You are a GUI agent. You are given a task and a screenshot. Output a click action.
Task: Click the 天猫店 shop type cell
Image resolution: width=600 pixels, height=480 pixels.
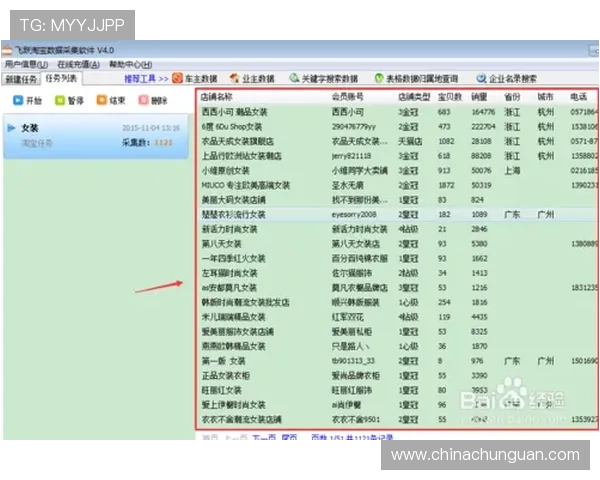(x=410, y=141)
